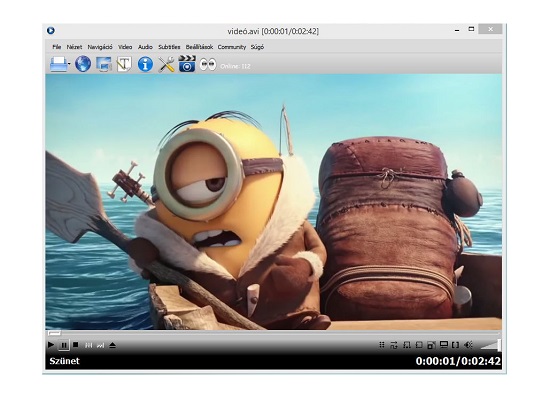Click the video seek bar
This screenshot has height=401, width=550.
coord(273,332)
